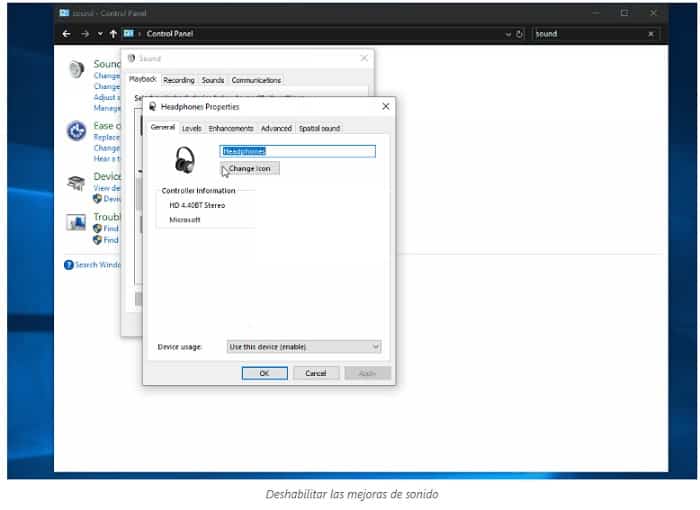Viewport: 700px width, 510px height.
Task: Expand the Device usage dropdown
Action: click(304, 347)
